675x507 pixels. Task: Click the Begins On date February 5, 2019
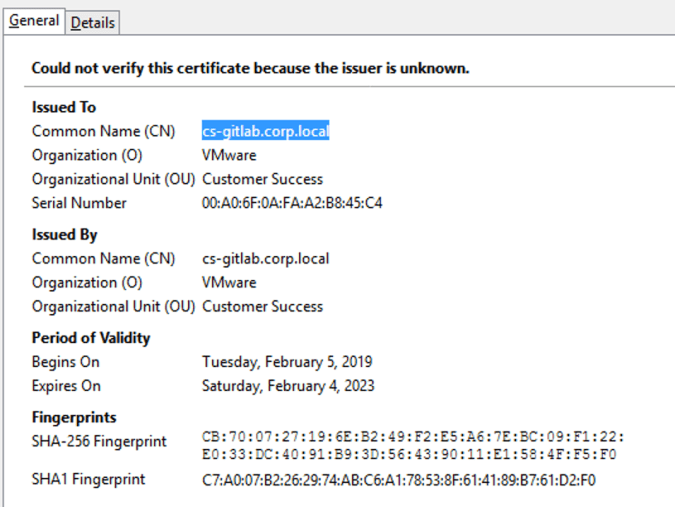pos(287,362)
